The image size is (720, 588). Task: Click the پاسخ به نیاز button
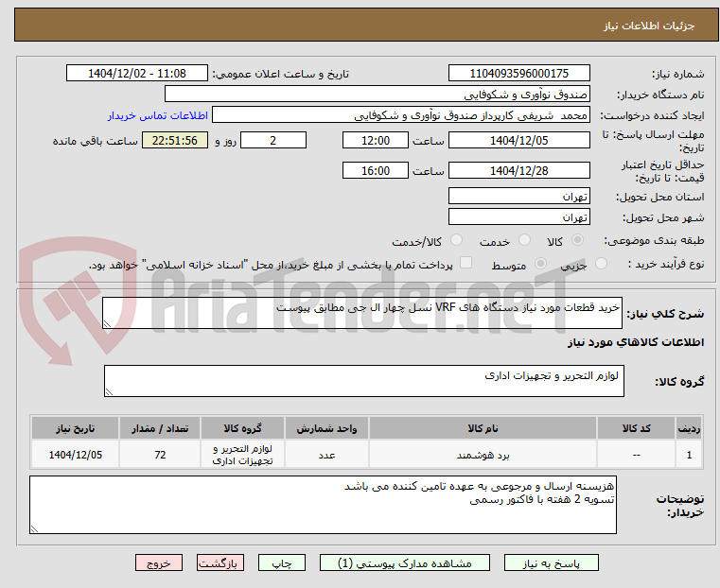coord(551,562)
